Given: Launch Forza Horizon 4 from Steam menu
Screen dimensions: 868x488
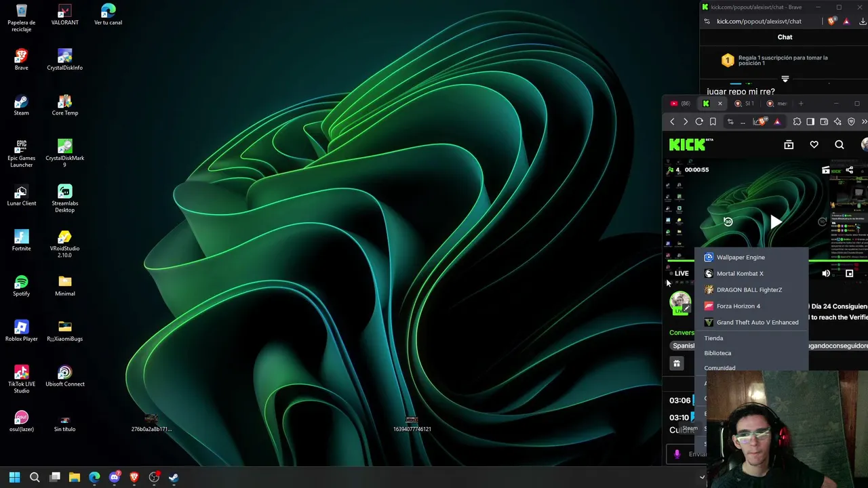Looking at the screenshot, I should click(x=751, y=306).
